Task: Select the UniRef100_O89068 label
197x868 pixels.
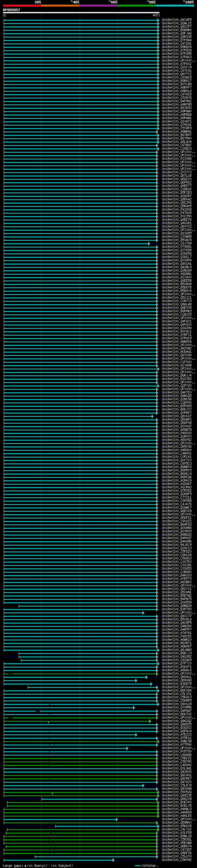Action: pyautogui.click(x=177, y=680)
